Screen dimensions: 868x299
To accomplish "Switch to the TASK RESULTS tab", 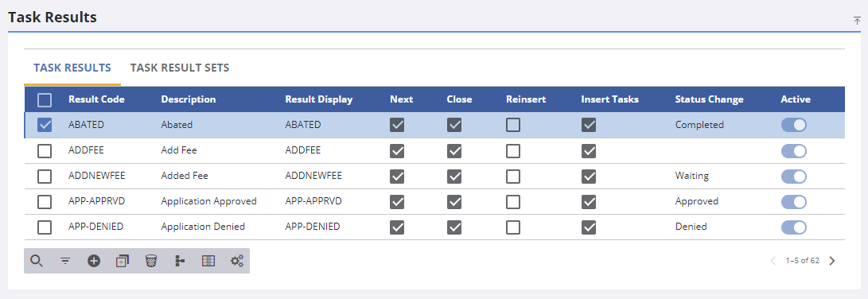I will coord(72,68).
